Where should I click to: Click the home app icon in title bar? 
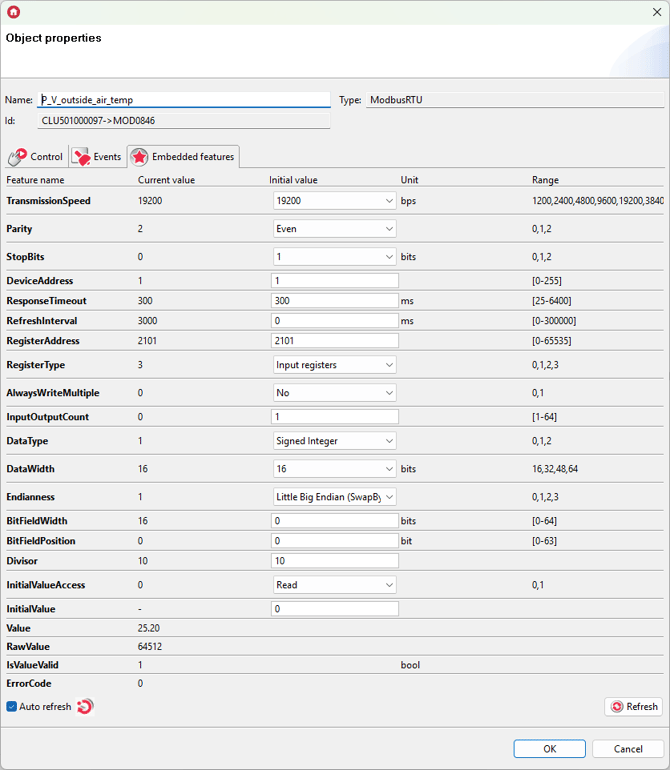click(x=13, y=12)
